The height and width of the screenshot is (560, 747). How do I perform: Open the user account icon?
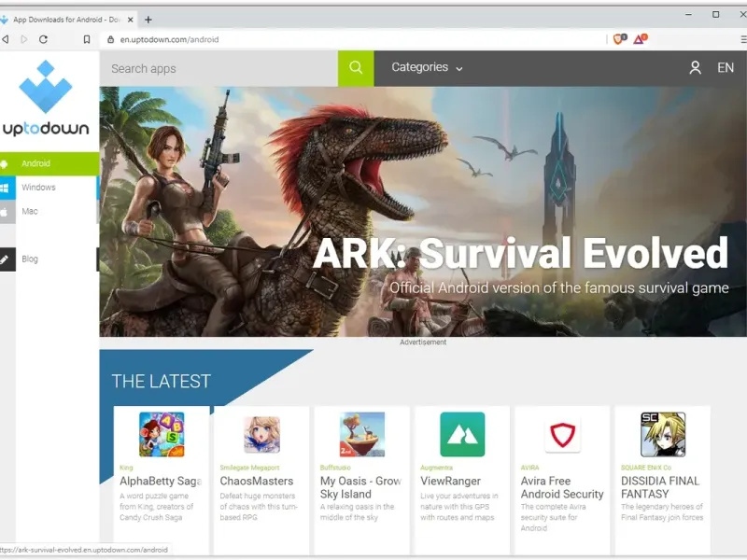pyautogui.click(x=695, y=67)
